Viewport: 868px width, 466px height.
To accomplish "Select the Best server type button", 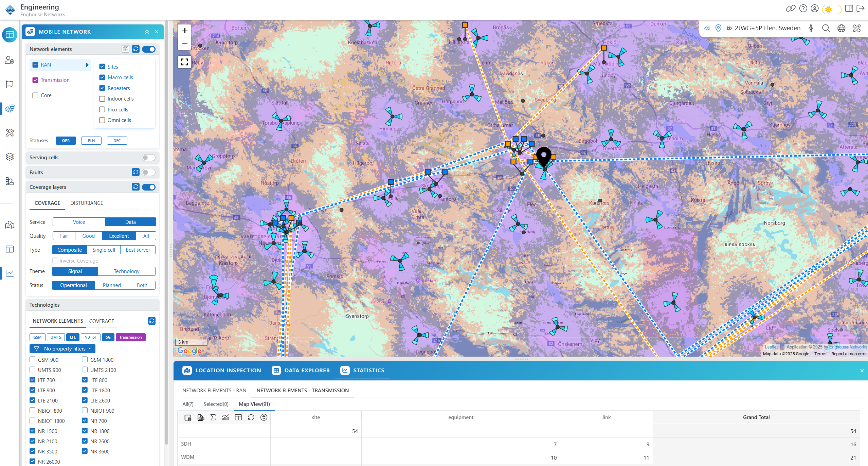I will click(x=138, y=250).
